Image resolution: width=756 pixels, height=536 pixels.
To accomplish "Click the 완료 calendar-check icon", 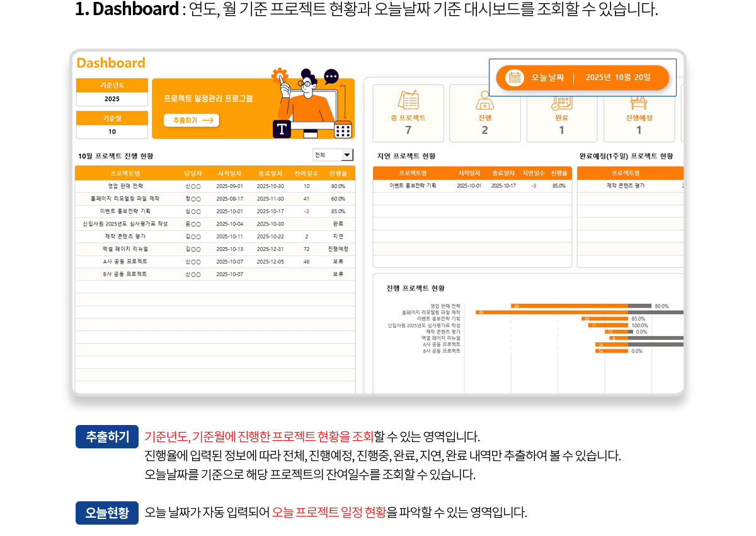I will tap(561, 103).
